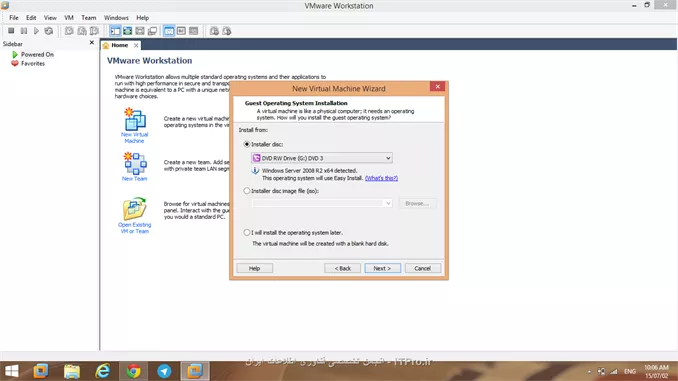Open the VM menu
Viewport: 678px width, 381px height.
click(x=69, y=18)
